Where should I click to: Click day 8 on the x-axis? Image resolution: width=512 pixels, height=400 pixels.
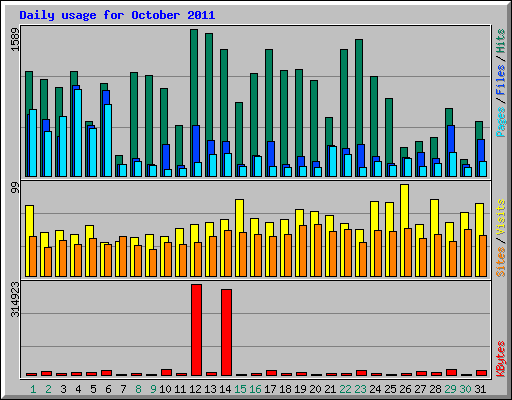coord(138,389)
